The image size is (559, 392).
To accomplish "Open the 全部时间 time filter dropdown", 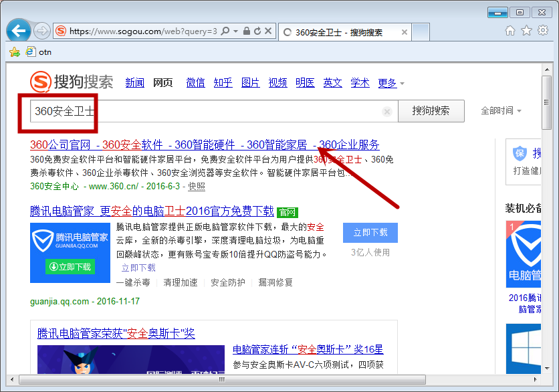I will [x=501, y=111].
